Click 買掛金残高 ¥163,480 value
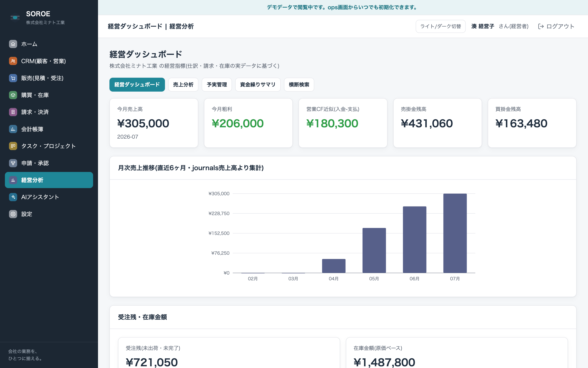 coord(521,123)
